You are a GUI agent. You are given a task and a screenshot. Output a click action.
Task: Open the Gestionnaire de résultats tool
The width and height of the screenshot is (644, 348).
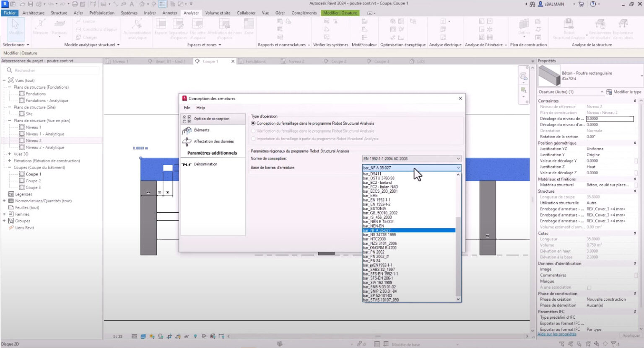coord(600,29)
